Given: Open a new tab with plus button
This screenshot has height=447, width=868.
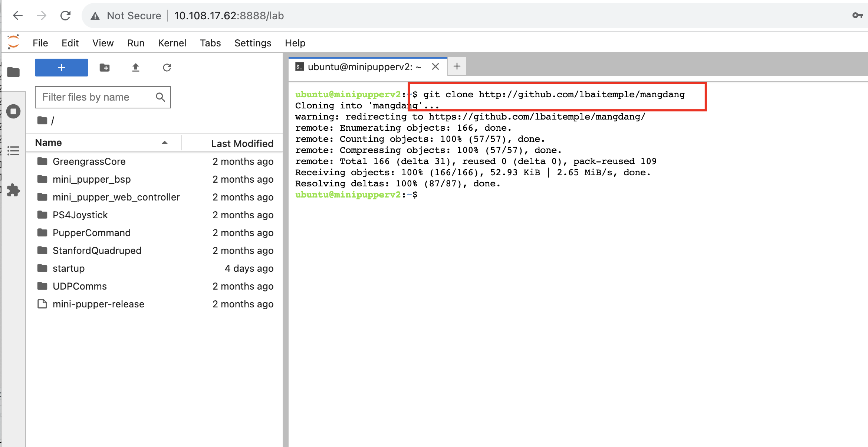Looking at the screenshot, I should (457, 66).
